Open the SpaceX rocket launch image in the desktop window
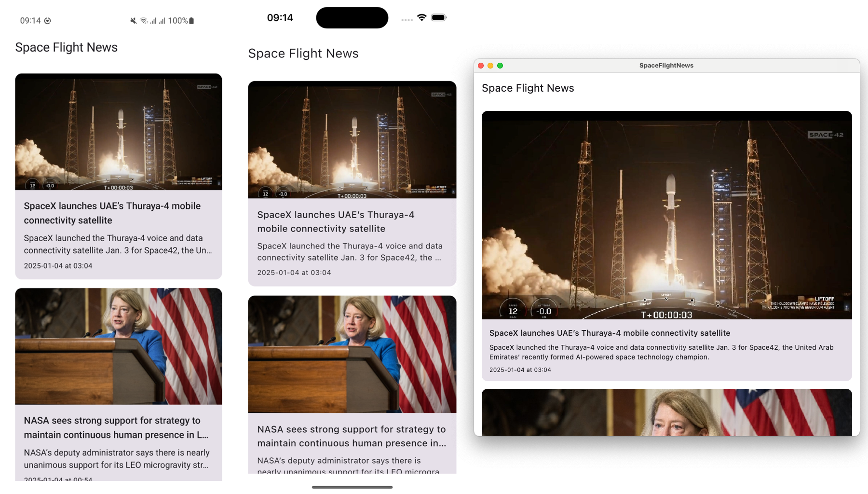This screenshot has width=868, height=494. pyautogui.click(x=667, y=215)
